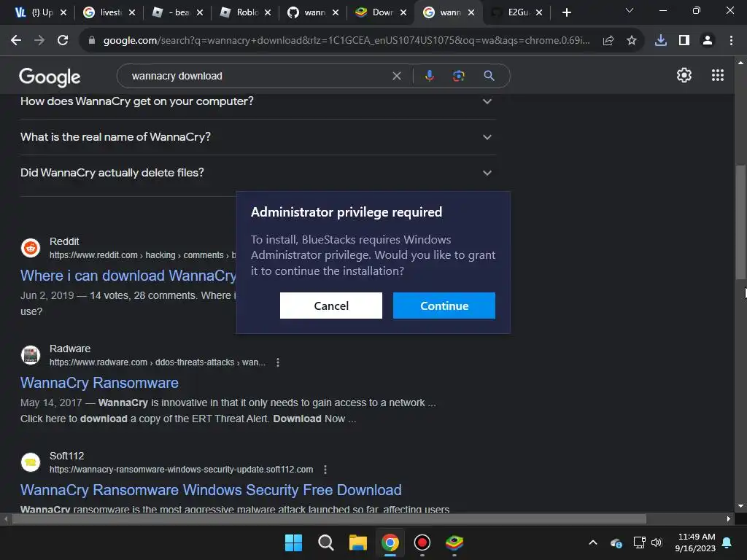Viewport: 747px width, 560px height.
Task: Search by image with Google Lens
Action: coord(458,76)
